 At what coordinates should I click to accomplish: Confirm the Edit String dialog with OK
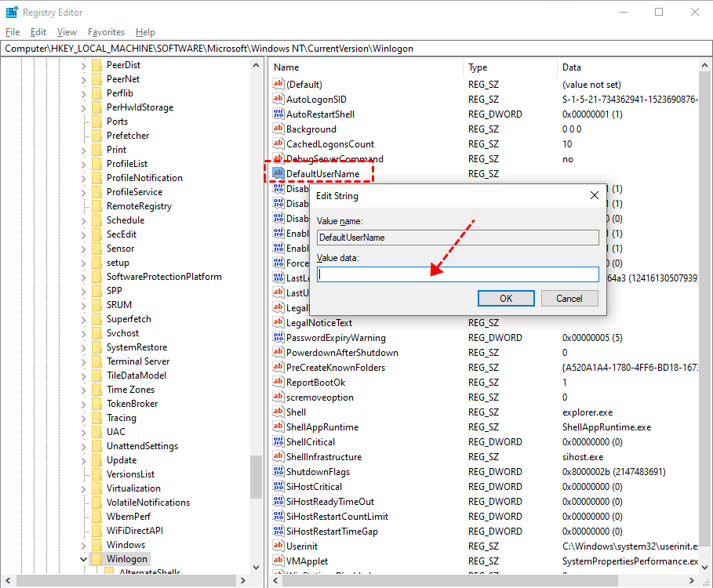pyautogui.click(x=506, y=299)
